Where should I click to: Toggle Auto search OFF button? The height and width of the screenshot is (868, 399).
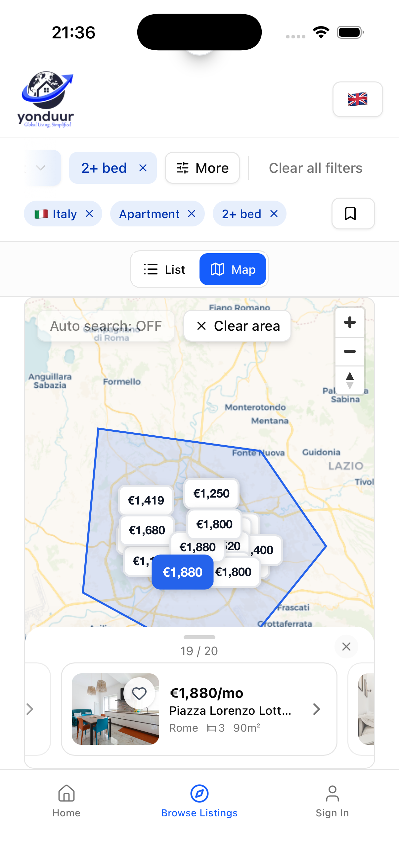106,326
